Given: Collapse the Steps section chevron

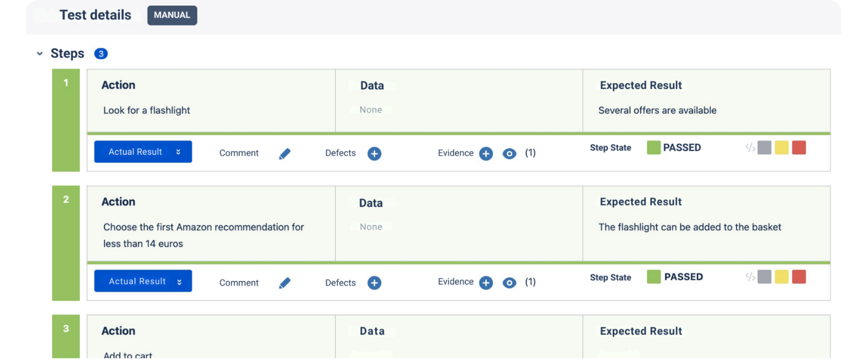Looking at the screenshot, I should point(40,54).
